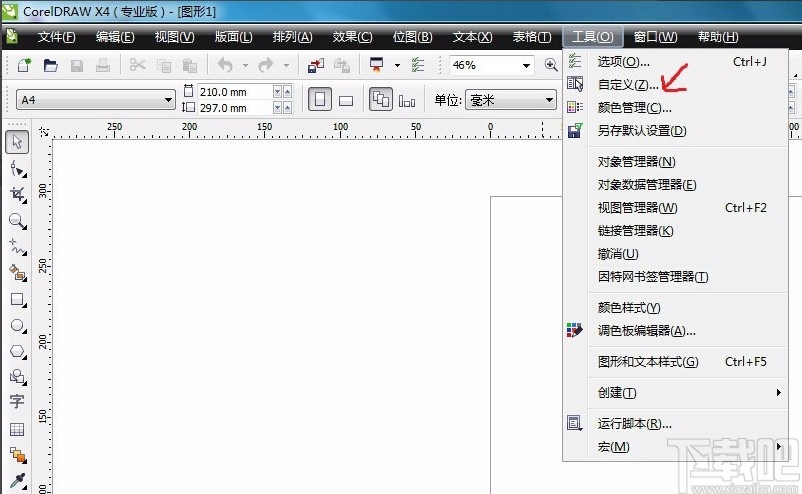This screenshot has width=802, height=494.
Task: Apply layout to current page button
Action: pos(407,100)
